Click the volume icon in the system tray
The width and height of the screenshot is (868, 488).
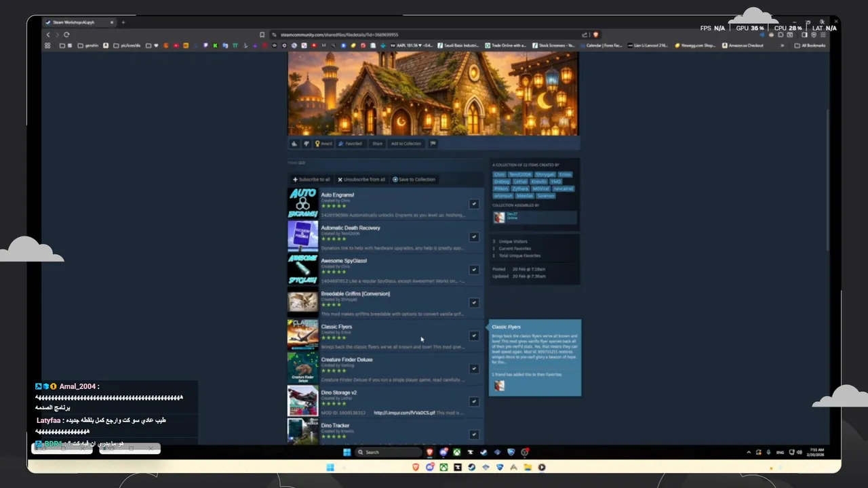800,452
